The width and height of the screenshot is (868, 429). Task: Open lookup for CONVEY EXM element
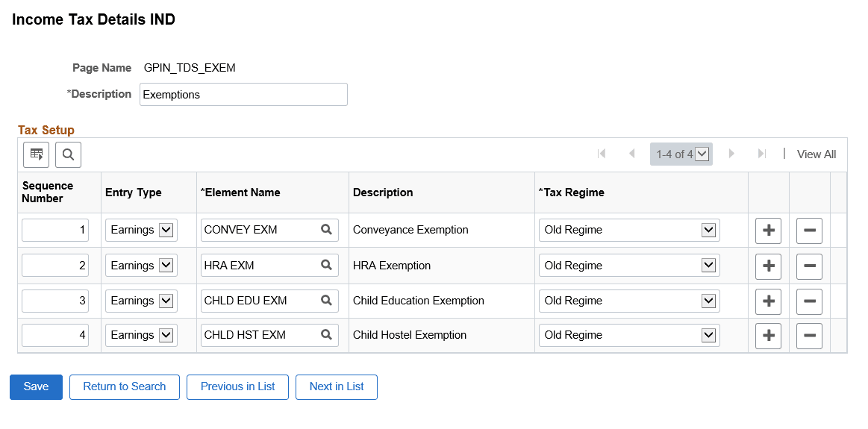(x=326, y=230)
